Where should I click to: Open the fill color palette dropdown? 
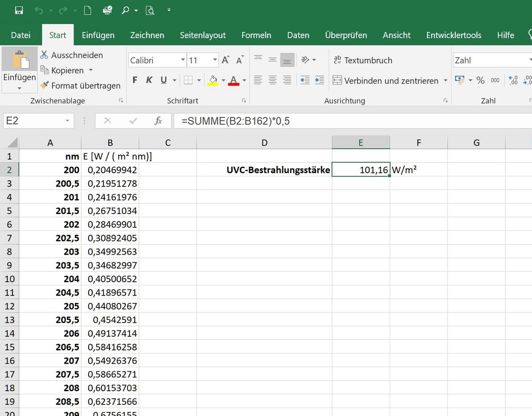tap(223, 81)
